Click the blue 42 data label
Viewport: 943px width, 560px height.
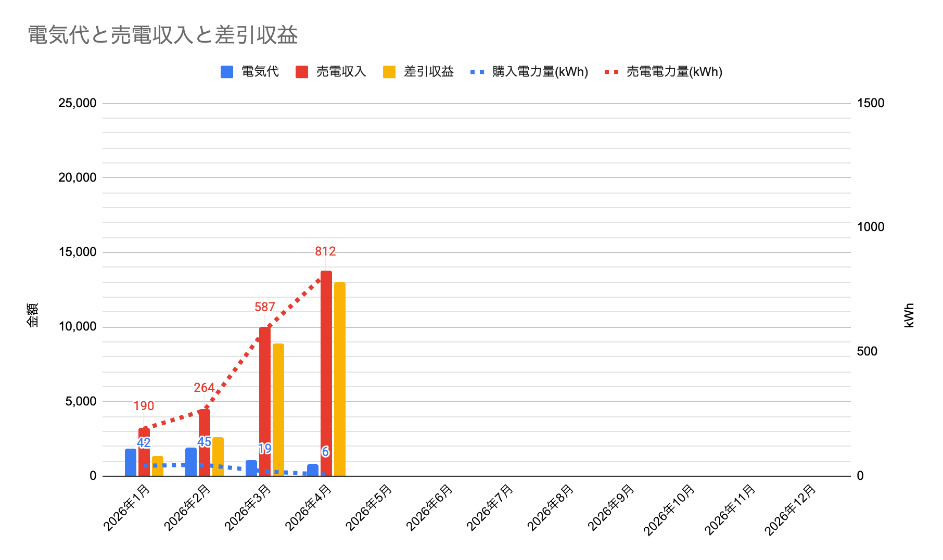[144, 443]
